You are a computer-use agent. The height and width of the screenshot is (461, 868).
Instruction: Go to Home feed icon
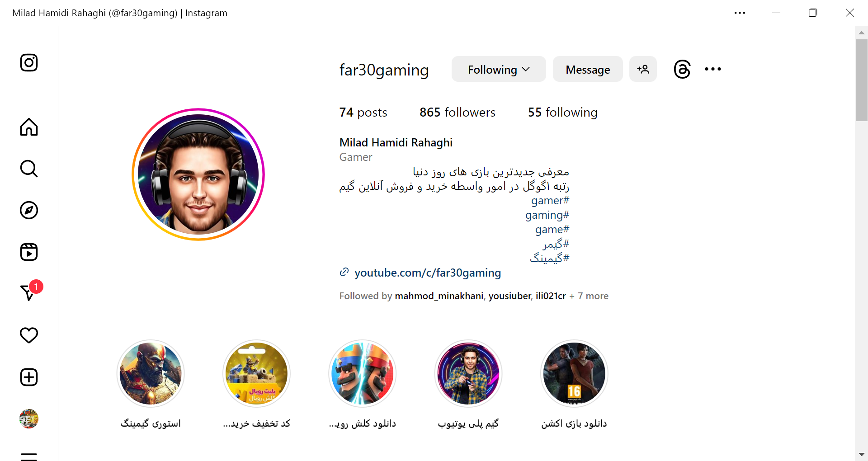click(29, 127)
